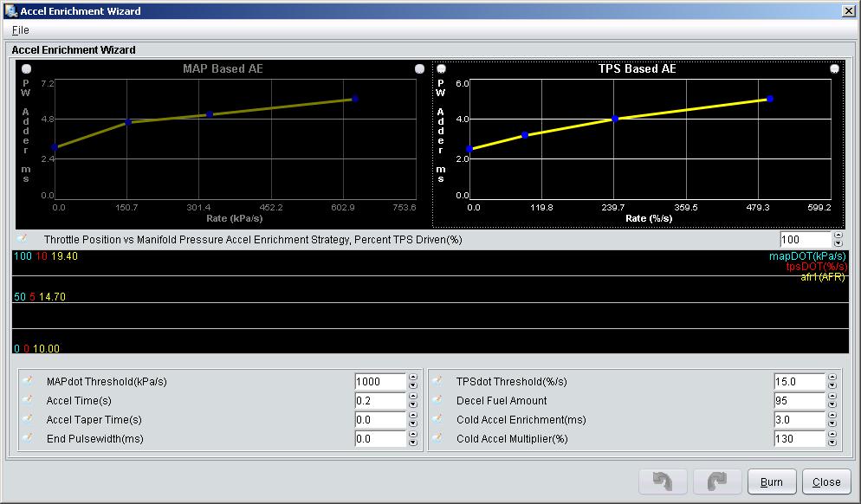Click the End Pulsewidth input field
The height and width of the screenshot is (504, 861).
tap(379, 439)
